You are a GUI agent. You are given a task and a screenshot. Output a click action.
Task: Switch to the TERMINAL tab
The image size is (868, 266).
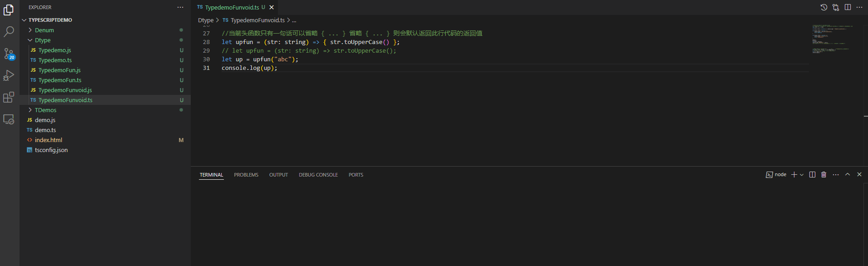pyautogui.click(x=211, y=175)
